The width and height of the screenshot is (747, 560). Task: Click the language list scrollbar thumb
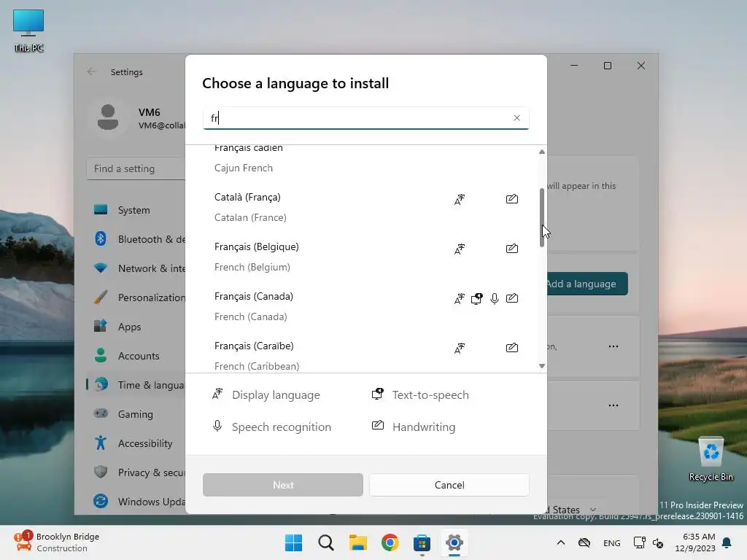pyautogui.click(x=542, y=217)
